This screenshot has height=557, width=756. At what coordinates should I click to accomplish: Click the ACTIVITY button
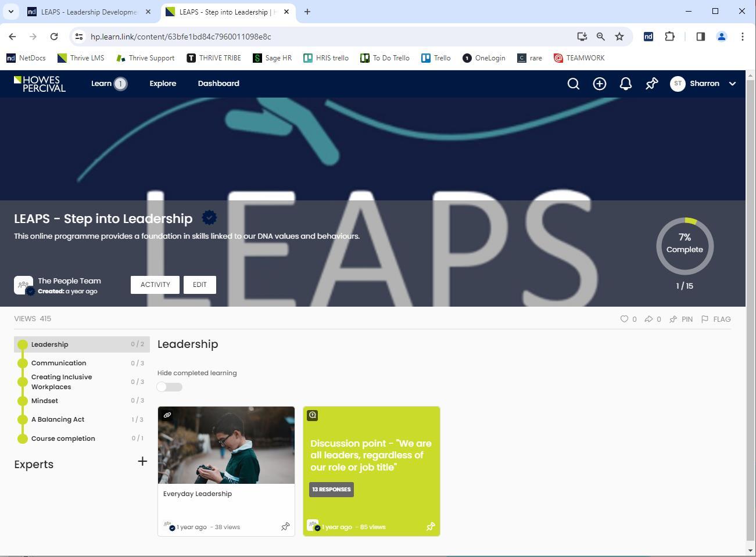click(155, 285)
